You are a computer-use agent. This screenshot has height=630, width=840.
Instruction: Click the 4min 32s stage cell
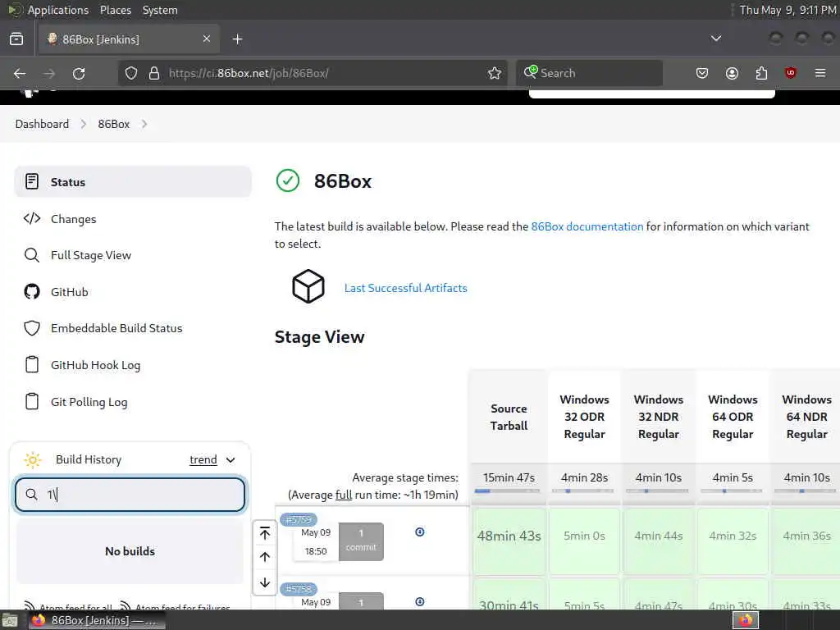[x=733, y=541]
